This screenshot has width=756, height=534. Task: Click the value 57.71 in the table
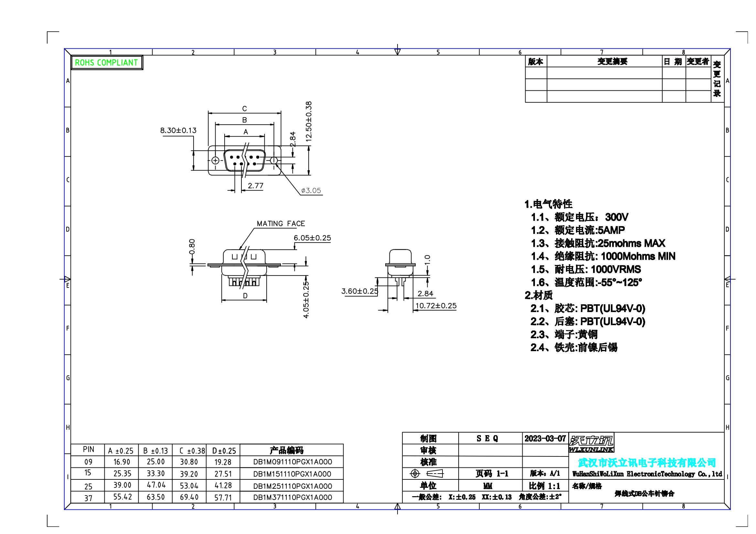point(223,497)
